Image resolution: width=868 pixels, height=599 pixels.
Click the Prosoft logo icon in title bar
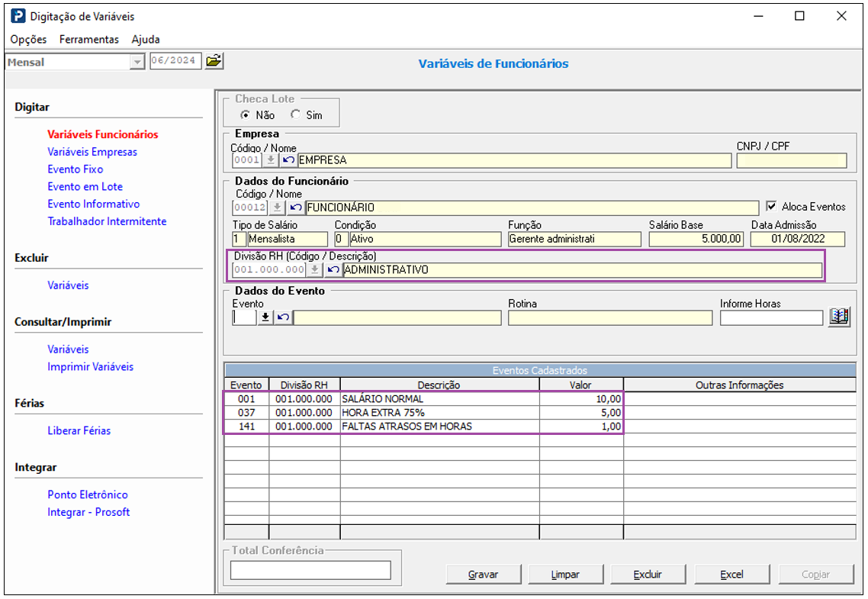tap(18, 16)
